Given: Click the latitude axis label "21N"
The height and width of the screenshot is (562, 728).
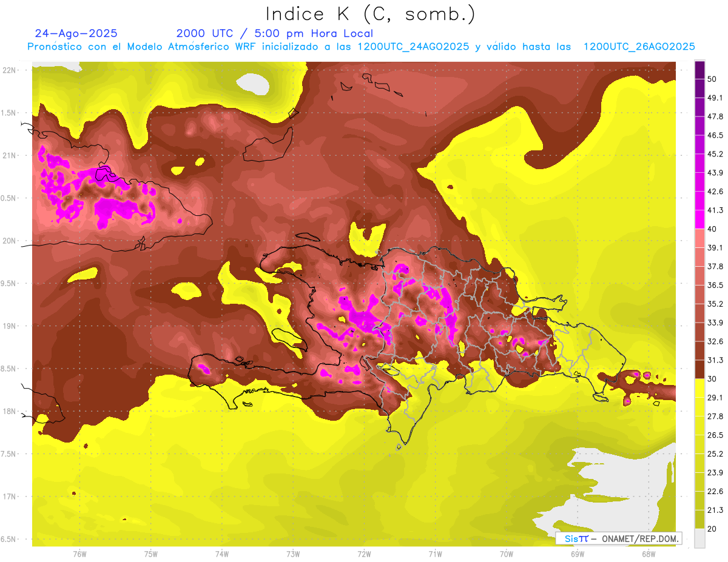Looking at the screenshot, I should click(9, 155).
